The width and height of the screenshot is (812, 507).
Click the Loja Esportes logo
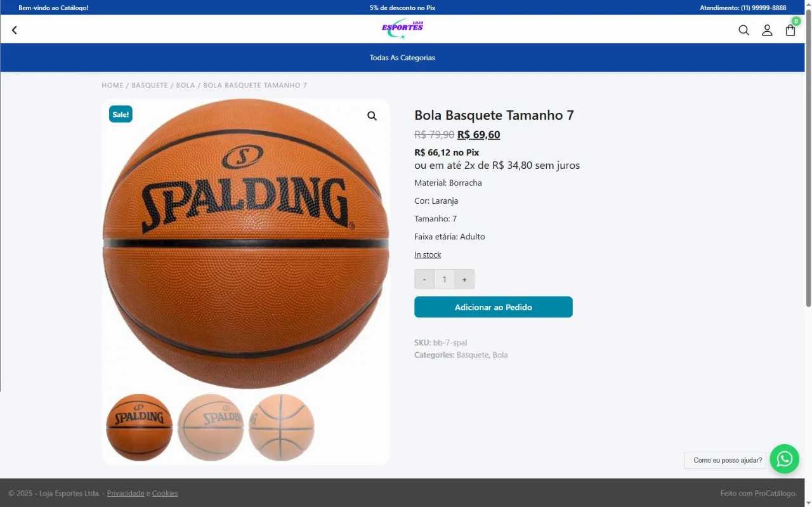click(402, 29)
